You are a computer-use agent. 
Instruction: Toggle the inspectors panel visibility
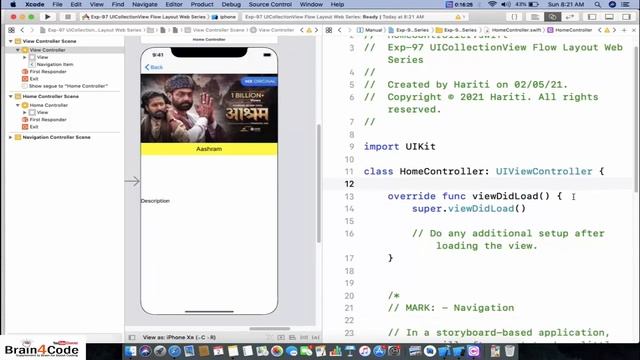(x=626, y=17)
